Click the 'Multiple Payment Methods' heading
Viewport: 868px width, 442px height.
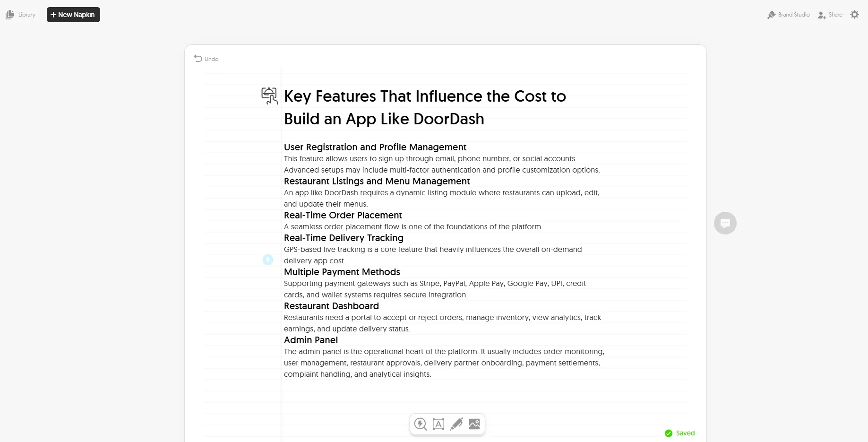pyautogui.click(x=342, y=272)
